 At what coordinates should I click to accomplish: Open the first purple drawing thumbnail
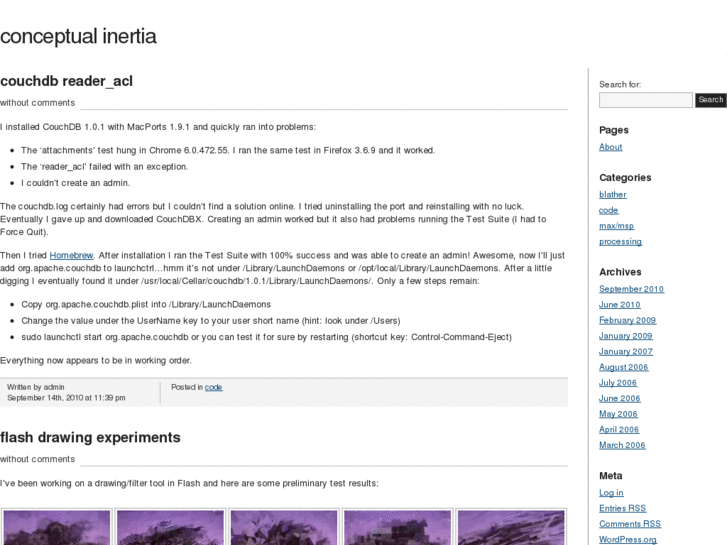[x=56, y=527]
